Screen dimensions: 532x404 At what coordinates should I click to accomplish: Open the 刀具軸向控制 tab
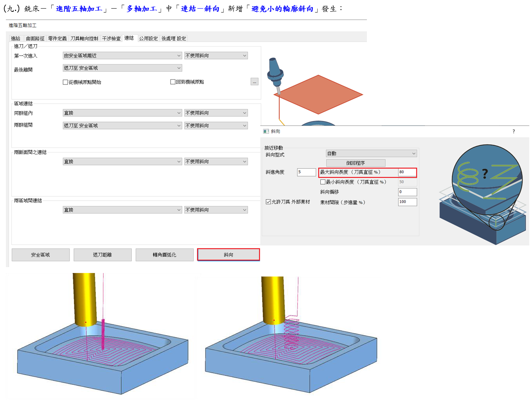(x=84, y=38)
